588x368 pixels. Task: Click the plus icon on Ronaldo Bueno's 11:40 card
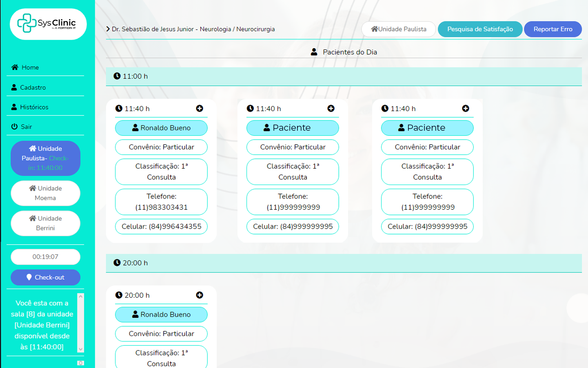pos(200,108)
